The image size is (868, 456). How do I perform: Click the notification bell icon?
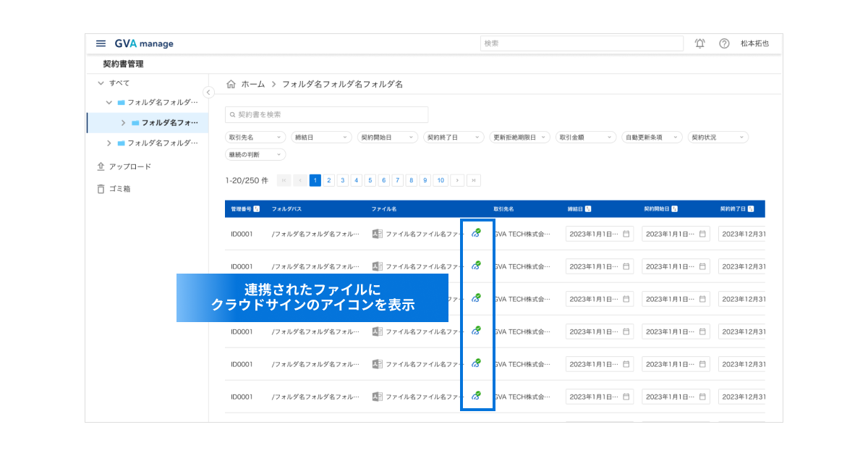point(699,43)
